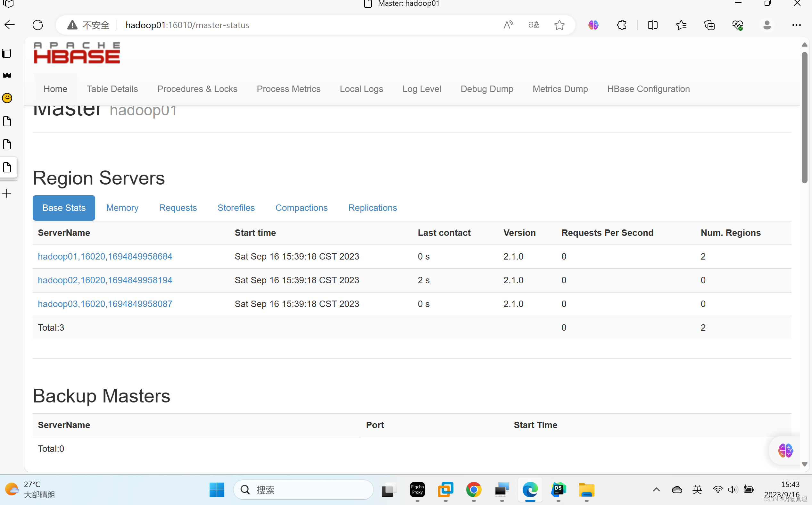Open Edge settings three-dots menu
Image resolution: width=812 pixels, height=505 pixels.
796,25
